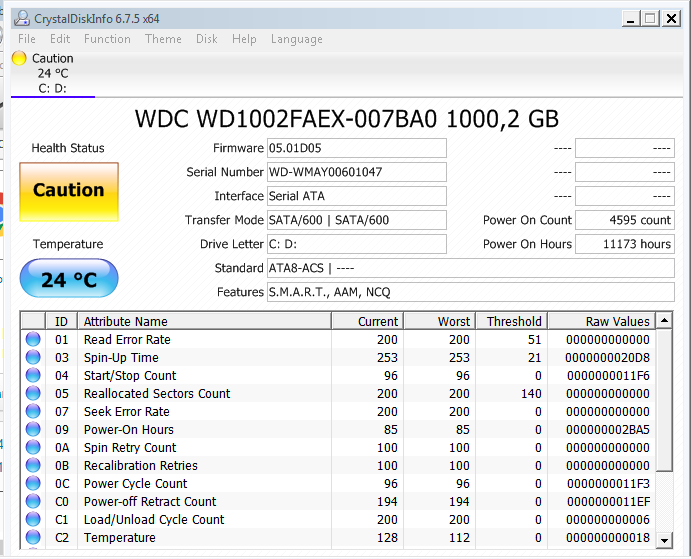Select the Read Error Rate row
691x559 pixels.
tap(338, 339)
